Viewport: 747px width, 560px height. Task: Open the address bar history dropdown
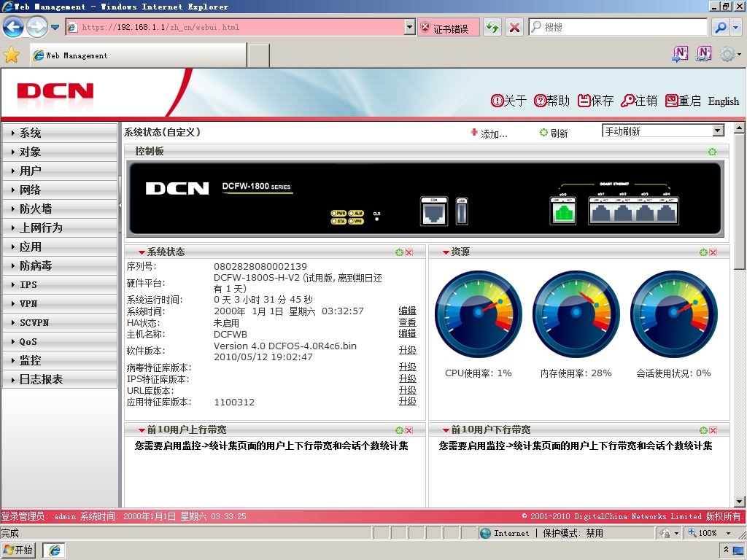click(x=410, y=27)
